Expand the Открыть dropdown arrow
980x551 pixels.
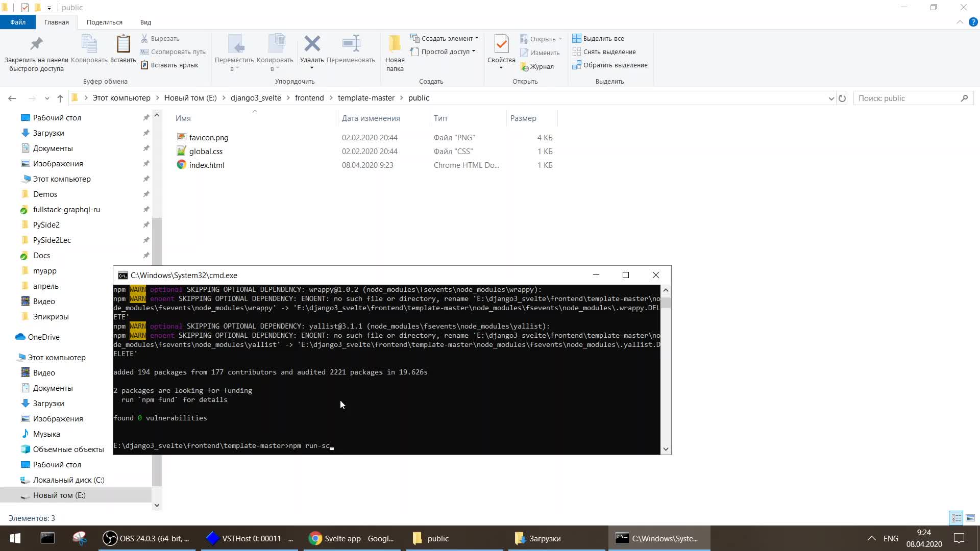tap(560, 39)
